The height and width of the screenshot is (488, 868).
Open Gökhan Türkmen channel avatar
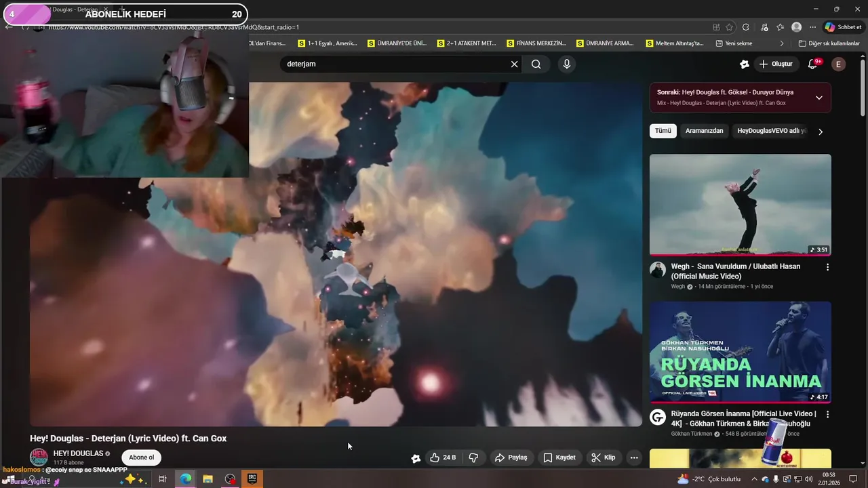click(x=658, y=417)
